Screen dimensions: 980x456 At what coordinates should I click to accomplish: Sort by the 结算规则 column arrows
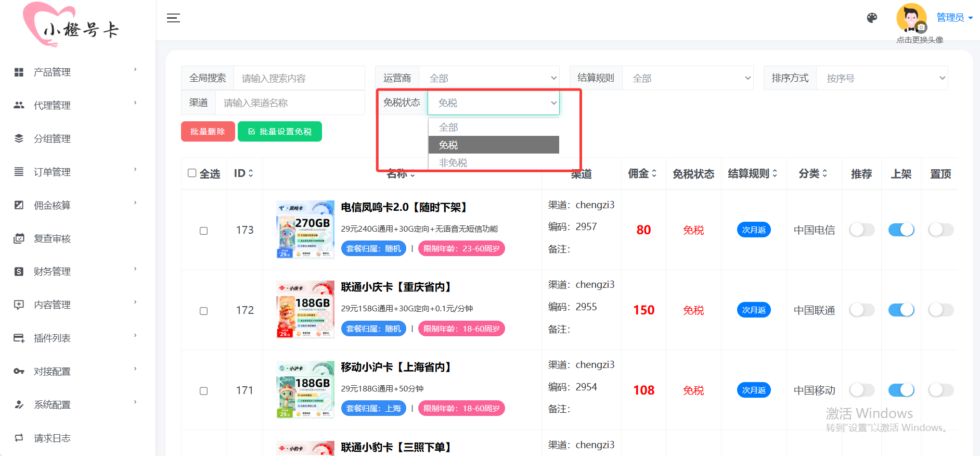[775, 173]
